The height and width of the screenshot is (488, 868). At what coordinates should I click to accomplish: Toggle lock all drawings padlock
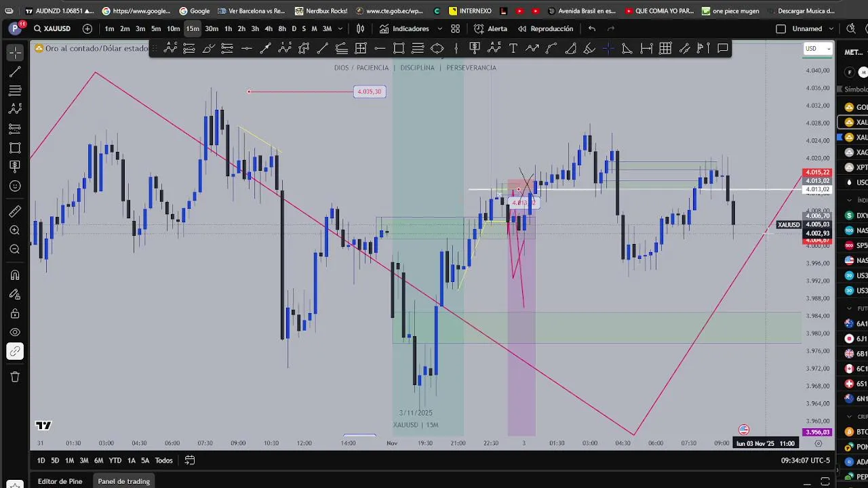[x=15, y=313]
